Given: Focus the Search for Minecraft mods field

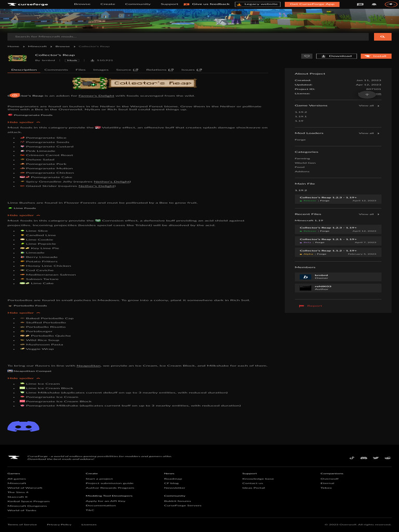Looking at the screenshot, I should (x=188, y=37).
